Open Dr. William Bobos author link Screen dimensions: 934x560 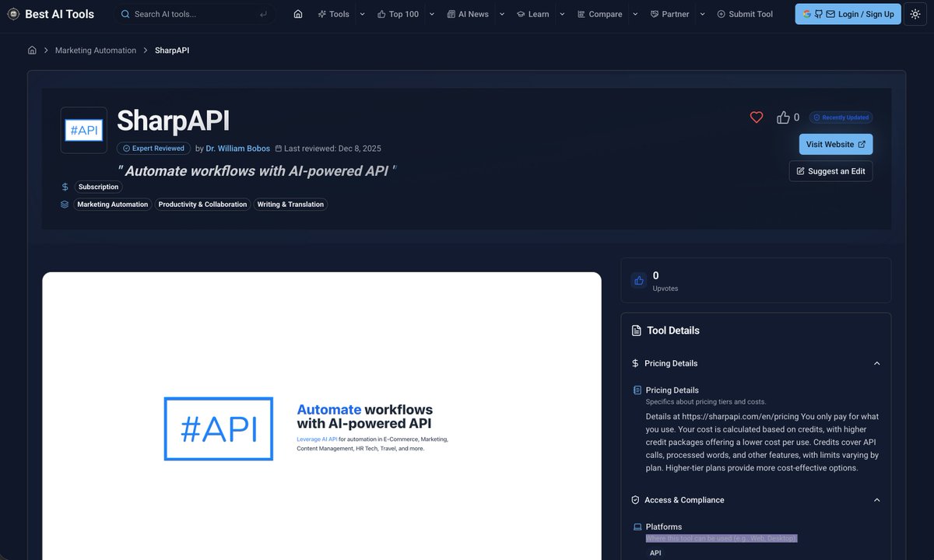point(237,149)
